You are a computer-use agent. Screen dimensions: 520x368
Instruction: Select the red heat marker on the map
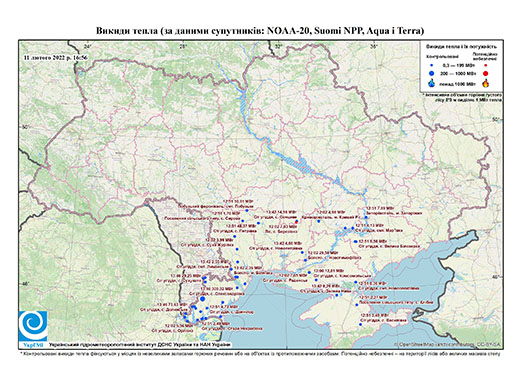click(x=296, y=222)
